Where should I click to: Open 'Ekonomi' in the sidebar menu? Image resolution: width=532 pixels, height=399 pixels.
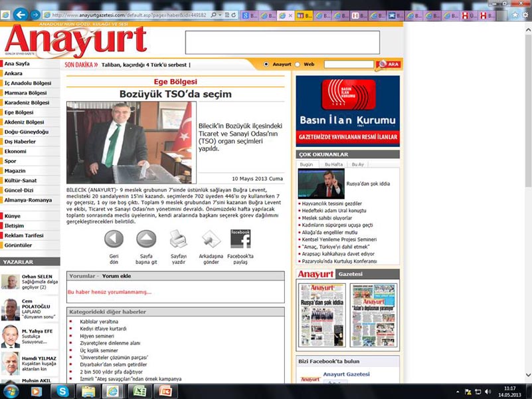[15, 152]
